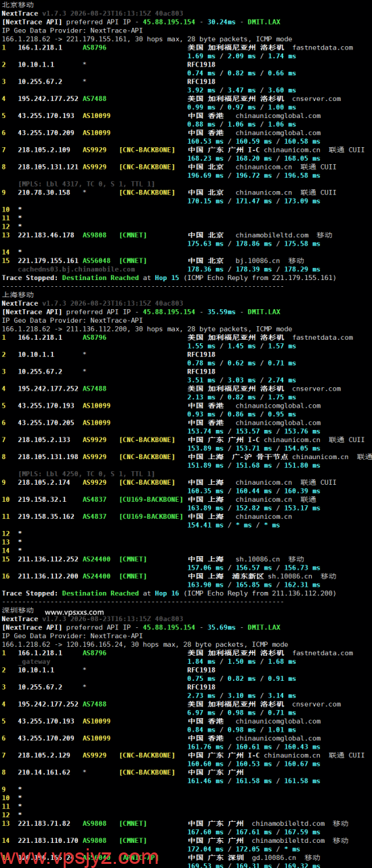
Task: Select the 30.24ms API latency value
Action: point(220,22)
